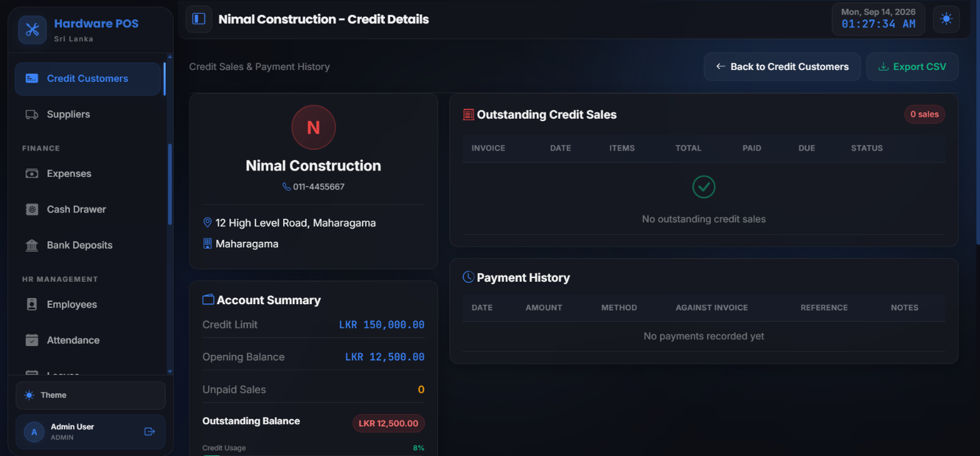
Task: Click the logout icon beside Admin User
Action: tap(149, 432)
